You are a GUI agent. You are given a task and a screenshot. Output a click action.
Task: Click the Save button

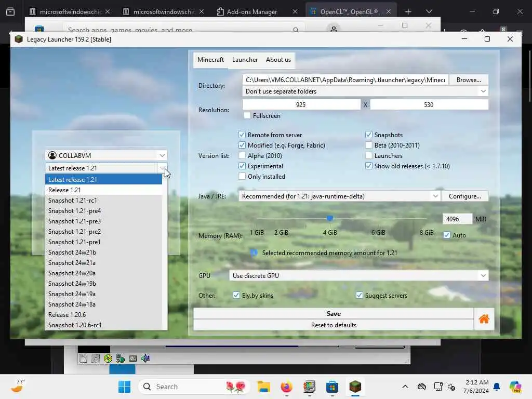[334, 314]
